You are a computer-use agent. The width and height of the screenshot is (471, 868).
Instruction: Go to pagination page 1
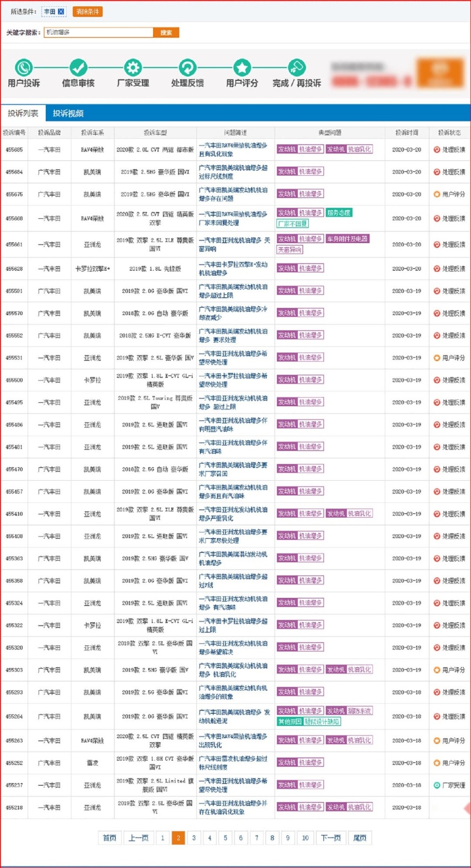[x=163, y=838]
